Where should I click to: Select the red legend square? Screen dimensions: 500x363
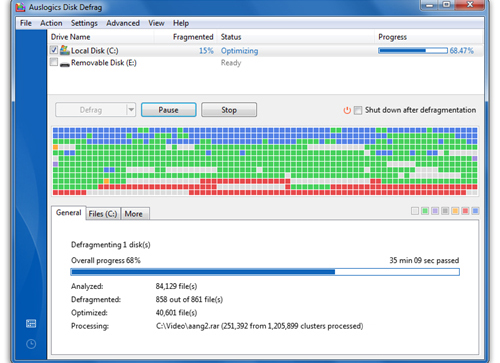point(465,211)
